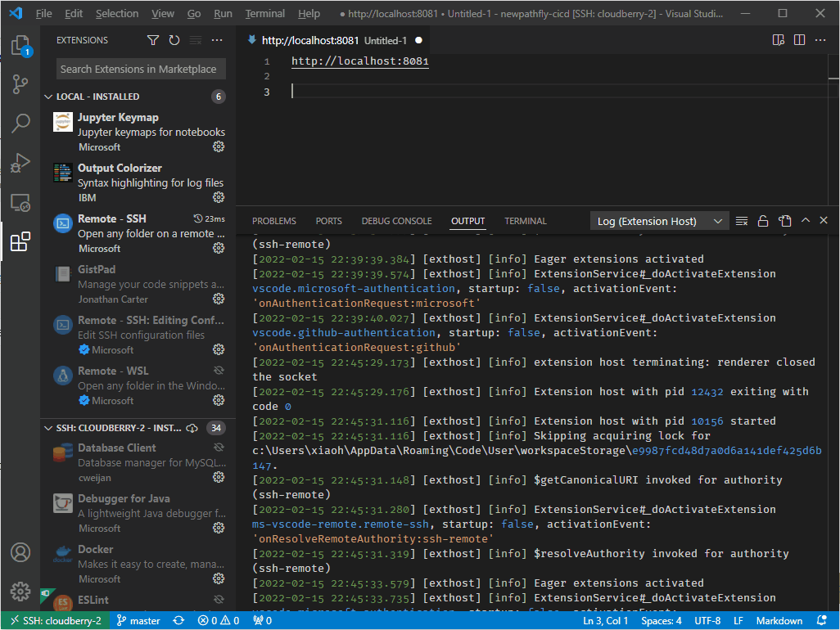The image size is (840, 630).
Task: Open Database Client manage gear
Action: tap(219, 477)
